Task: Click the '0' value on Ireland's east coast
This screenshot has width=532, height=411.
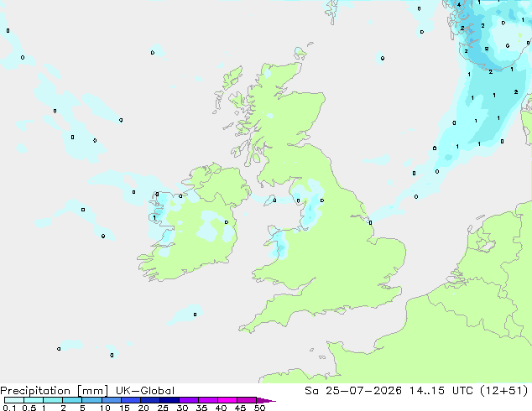Action: (227, 222)
